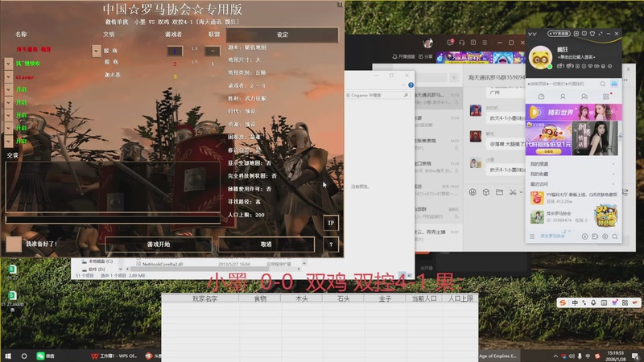Switch to YY home tab icon

pyautogui.click(x=541, y=97)
